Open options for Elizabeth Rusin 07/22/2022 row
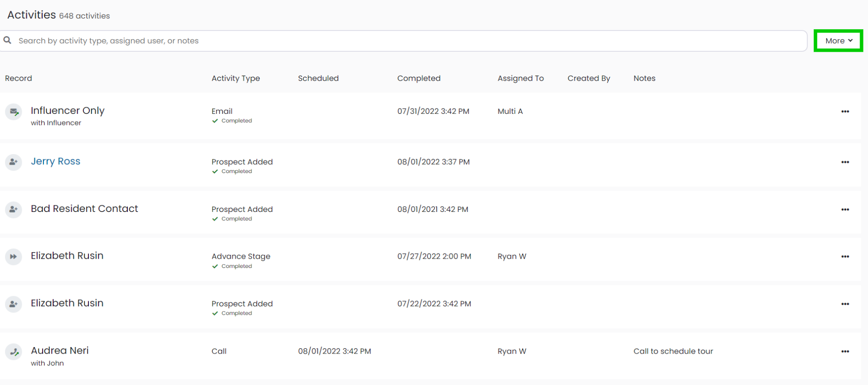The image size is (868, 385). tap(845, 304)
